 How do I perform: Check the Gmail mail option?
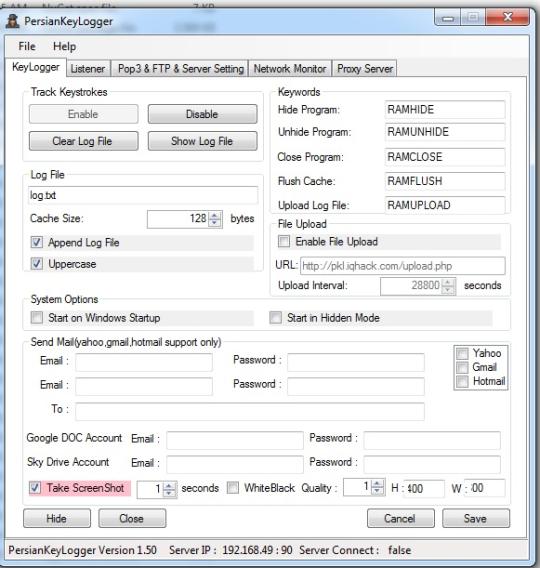pyautogui.click(x=462, y=367)
